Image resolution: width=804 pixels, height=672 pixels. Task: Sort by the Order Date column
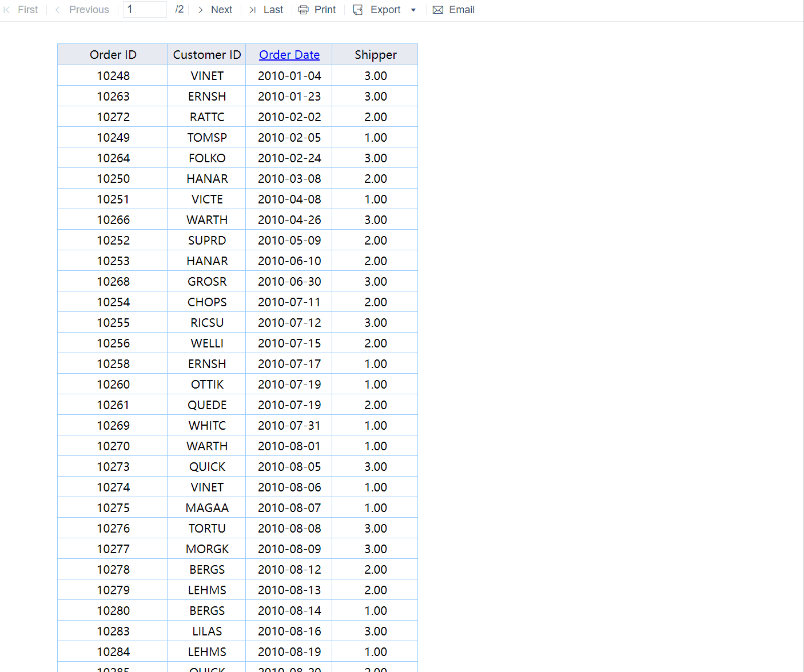pos(289,54)
